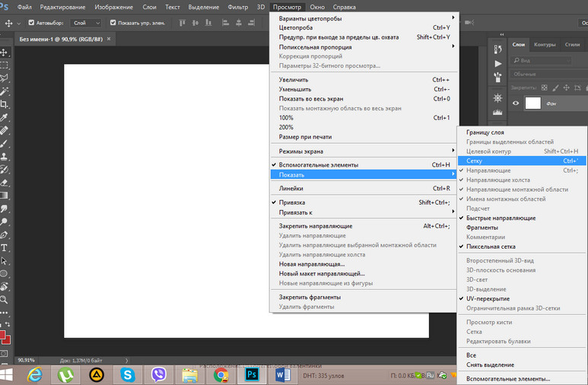Select the History Brush tool
Image resolution: width=588 pixels, height=385 pixels.
coord(4,170)
